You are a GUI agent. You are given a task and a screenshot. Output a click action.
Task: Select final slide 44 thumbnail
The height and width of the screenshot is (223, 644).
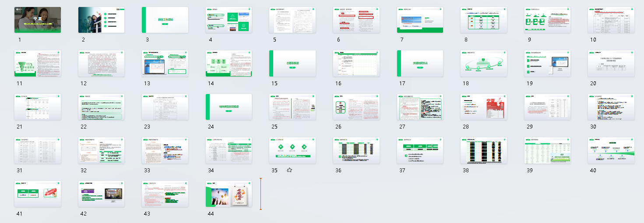[229, 194]
